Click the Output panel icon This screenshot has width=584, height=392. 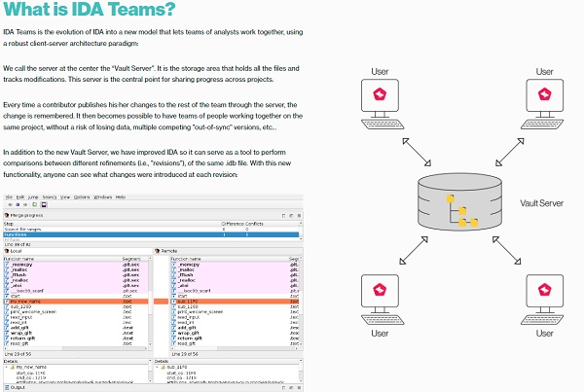[7, 387]
